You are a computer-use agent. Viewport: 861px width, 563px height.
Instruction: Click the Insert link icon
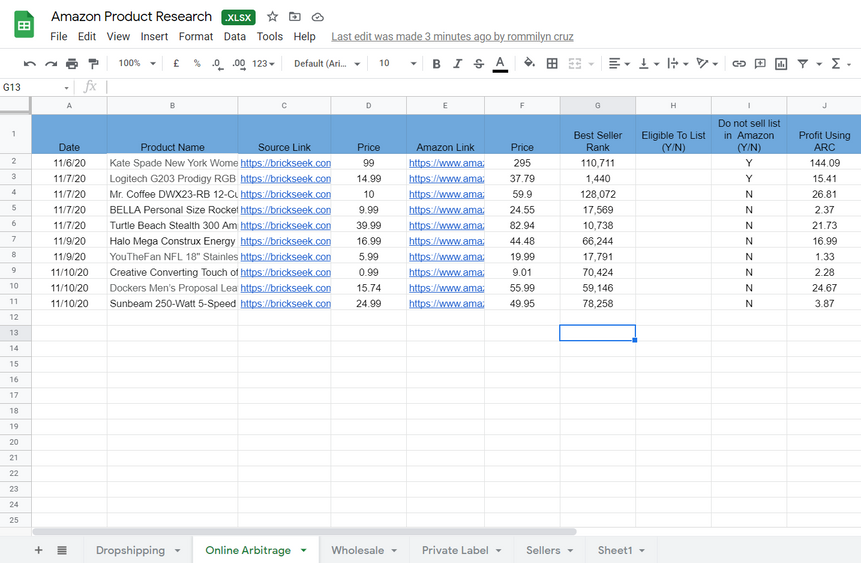click(739, 64)
